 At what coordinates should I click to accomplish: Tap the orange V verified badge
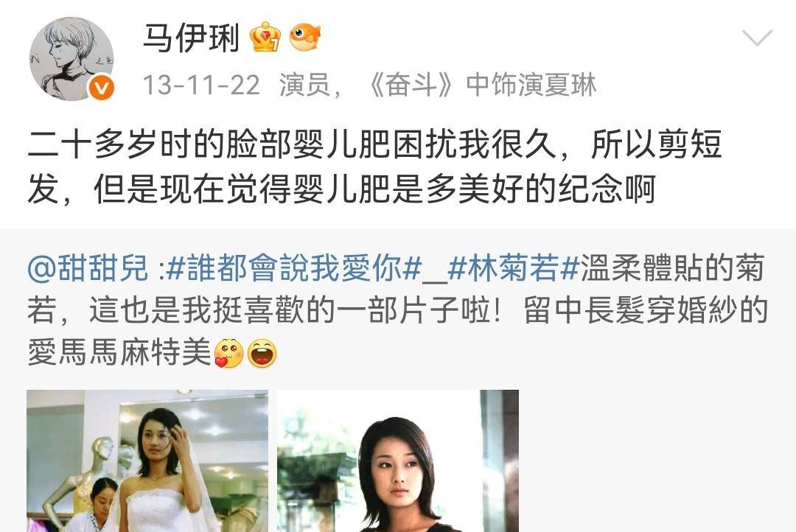[x=102, y=88]
